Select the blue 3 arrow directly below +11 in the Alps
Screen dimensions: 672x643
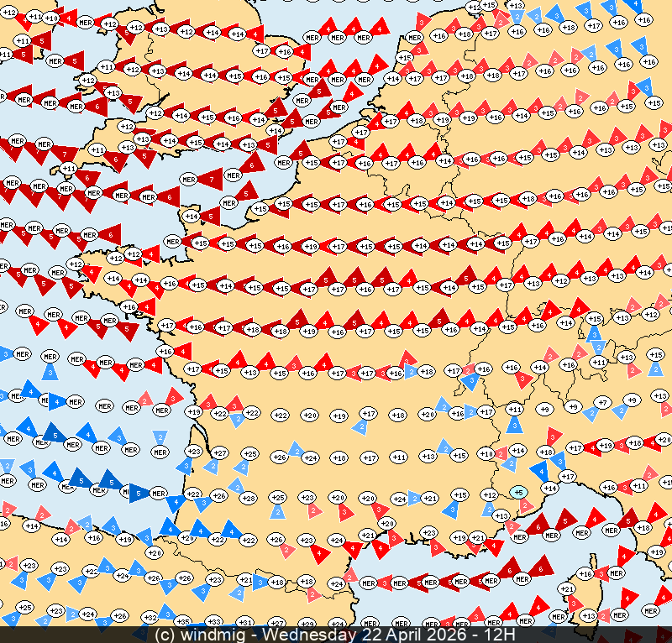coord(515,425)
